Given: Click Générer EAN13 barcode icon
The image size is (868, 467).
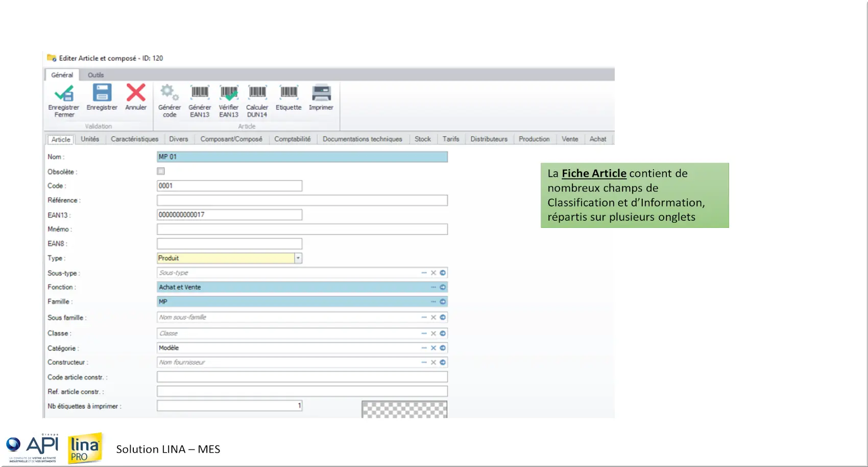Looking at the screenshot, I should pyautogui.click(x=200, y=92).
